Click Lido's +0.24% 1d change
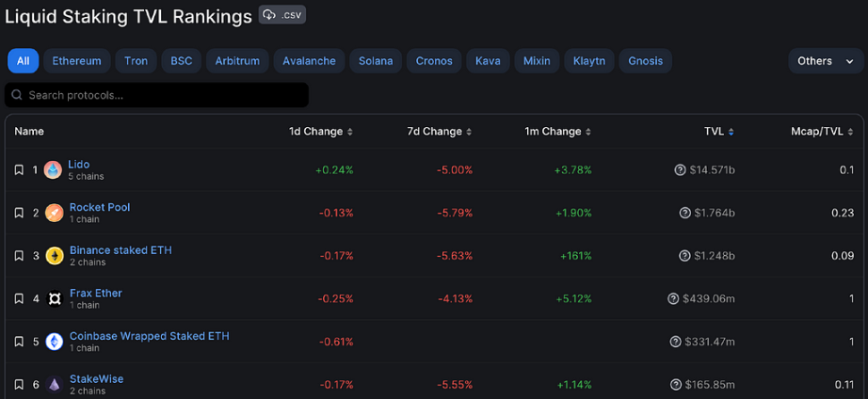The width and height of the screenshot is (868, 399). point(334,170)
